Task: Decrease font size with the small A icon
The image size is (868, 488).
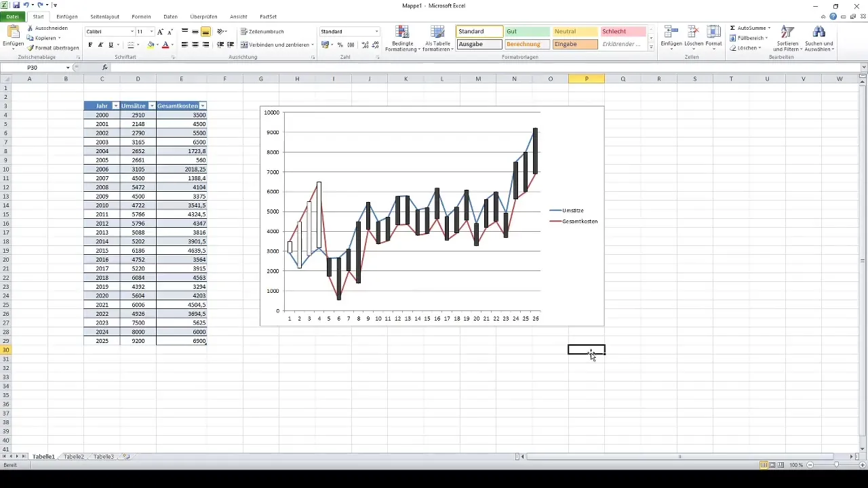Action: [x=170, y=32]
